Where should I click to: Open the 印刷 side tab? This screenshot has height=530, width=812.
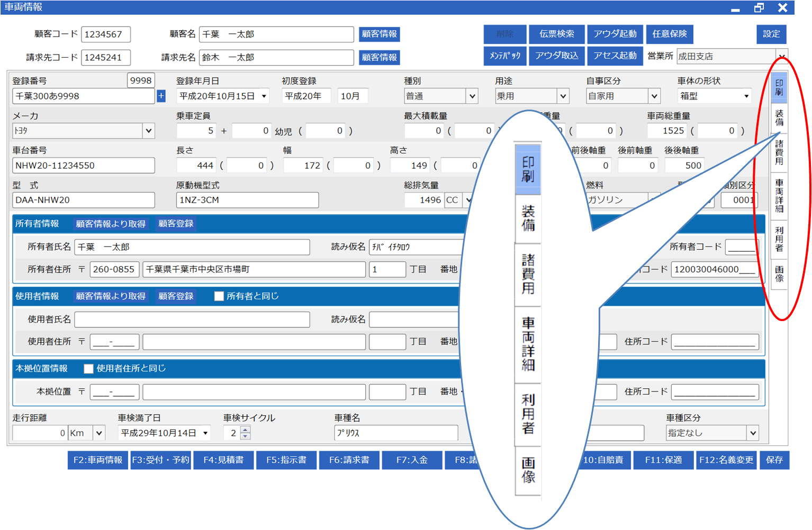(x=779, y=87)
